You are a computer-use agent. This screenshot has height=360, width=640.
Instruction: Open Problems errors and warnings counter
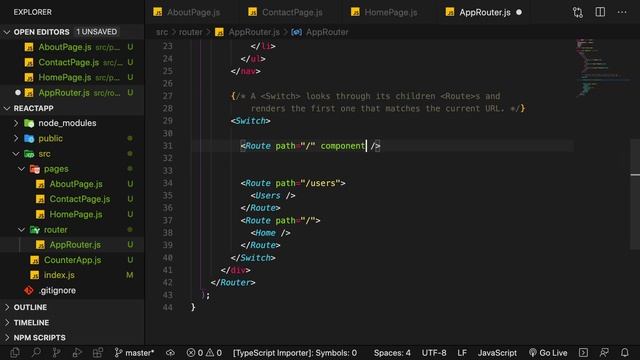coord(204,353)
